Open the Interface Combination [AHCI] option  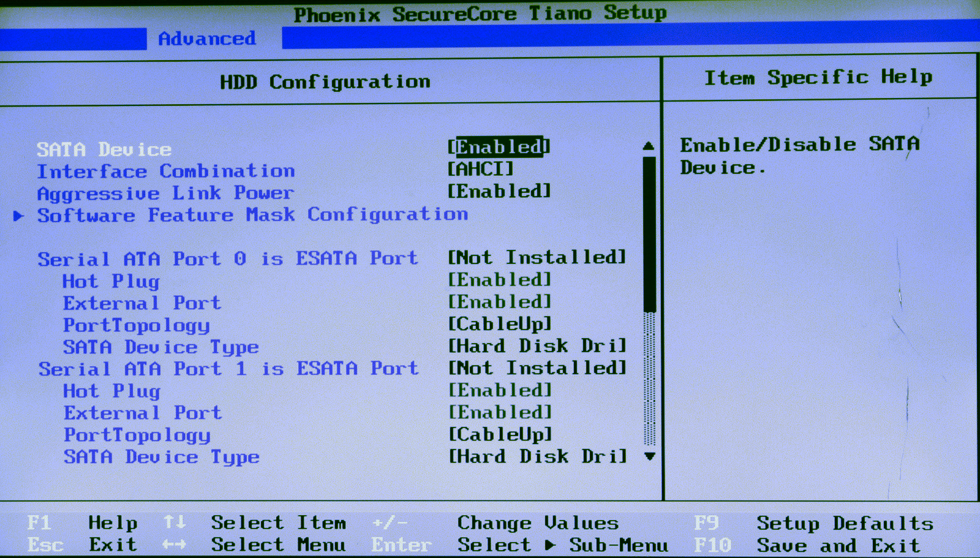coord(481,168)
